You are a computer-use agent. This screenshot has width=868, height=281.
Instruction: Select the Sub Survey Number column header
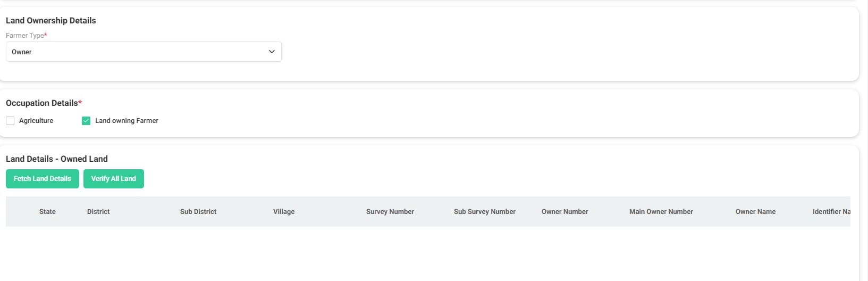(x=485, y=212)
